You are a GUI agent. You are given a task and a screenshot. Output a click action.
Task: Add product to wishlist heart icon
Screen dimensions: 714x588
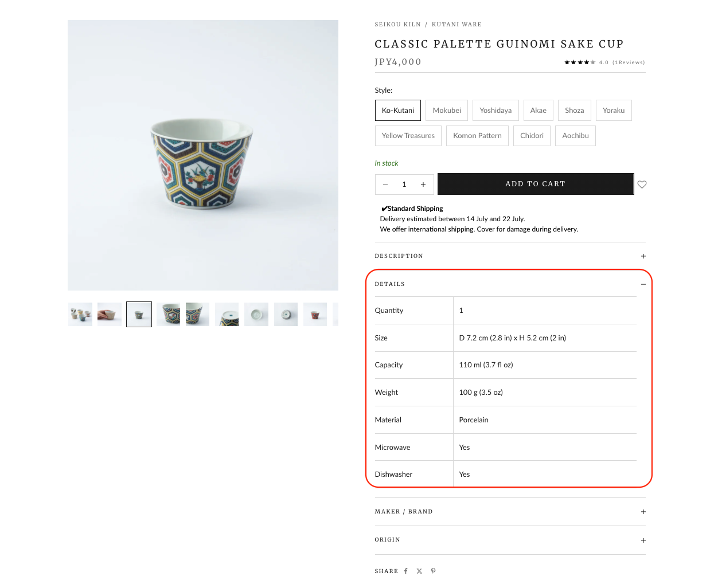coord(642,185)
